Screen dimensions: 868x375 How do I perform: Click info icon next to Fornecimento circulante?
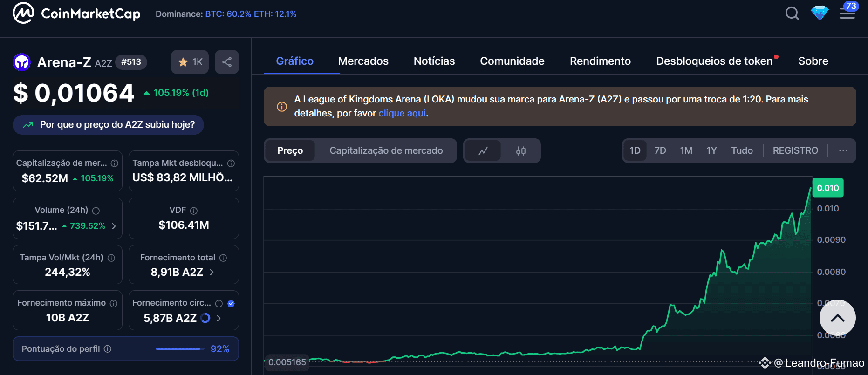pos(219,304)
